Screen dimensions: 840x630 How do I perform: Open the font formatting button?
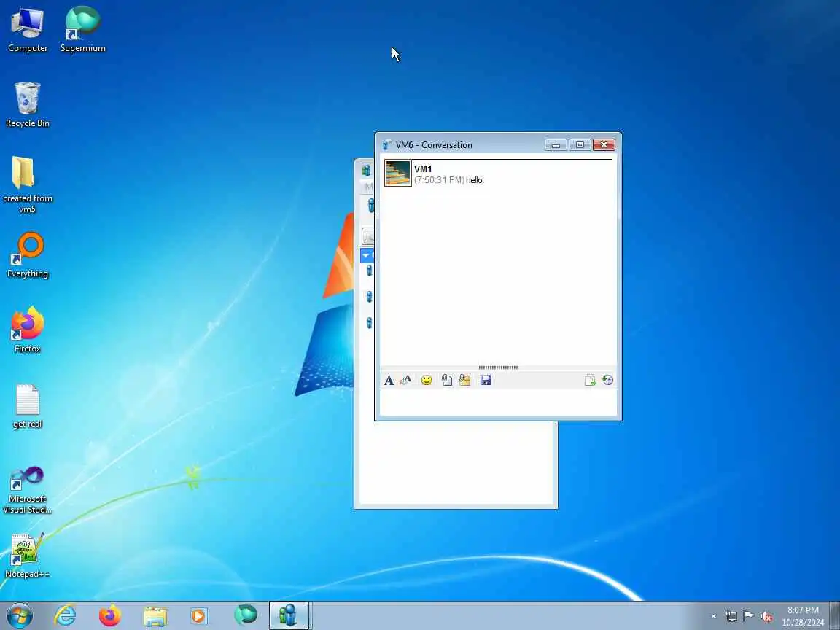tap(389, 381)
